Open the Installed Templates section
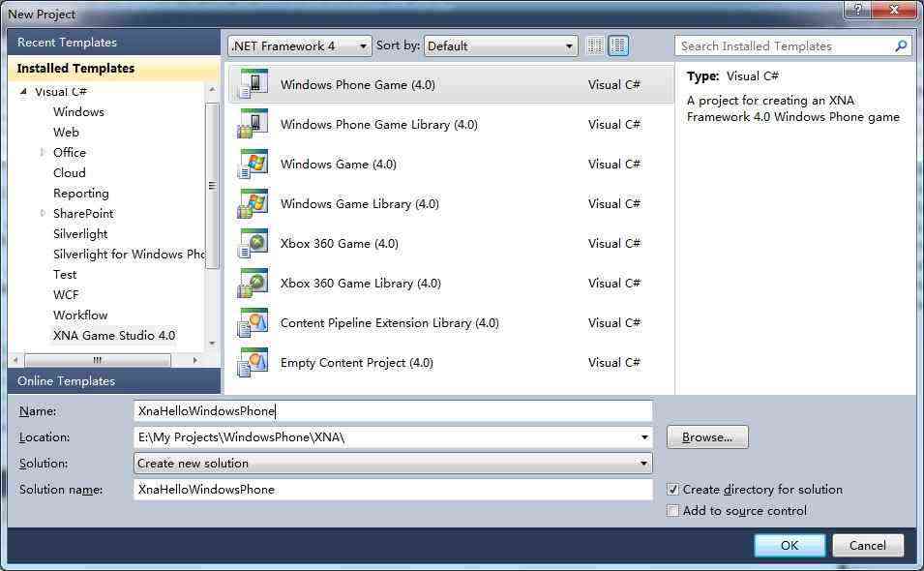Image resolution: width=924 pixels, height=571 pixels. (114, 69)
